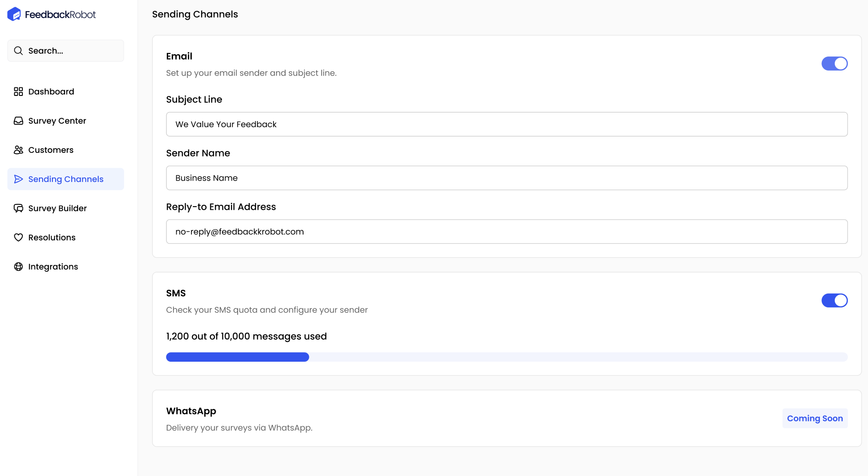Screen dimensions: 868x476
Task: Open the Dashboard menu item
Action: 51,91
